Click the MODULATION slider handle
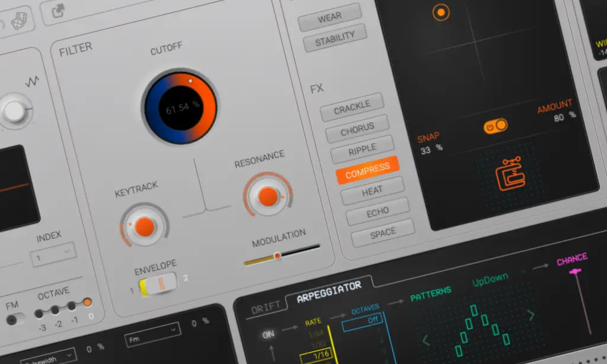 pyautogui.click(x=277, y=256)
